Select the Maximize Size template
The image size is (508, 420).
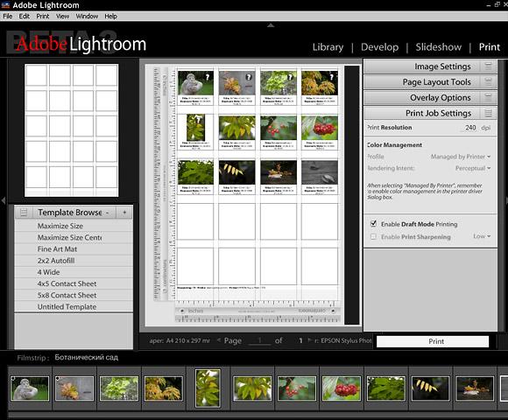point(74,226)
